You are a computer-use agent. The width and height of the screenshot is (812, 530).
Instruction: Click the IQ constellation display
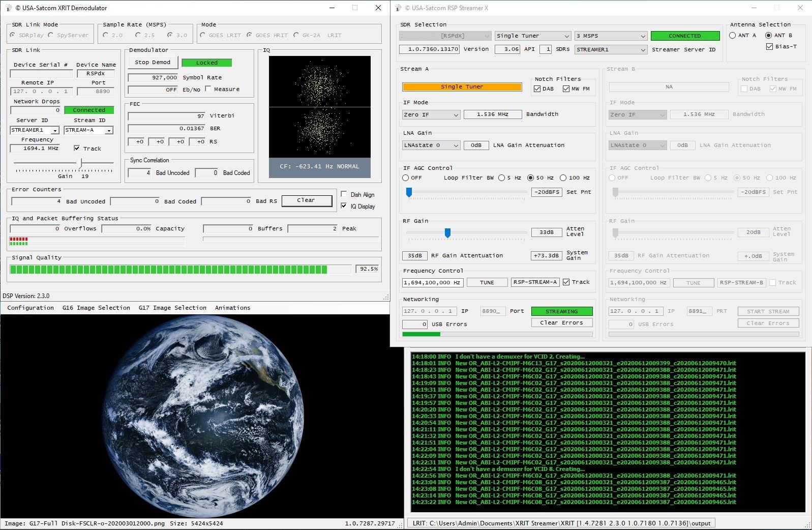[x=319, y=107]
